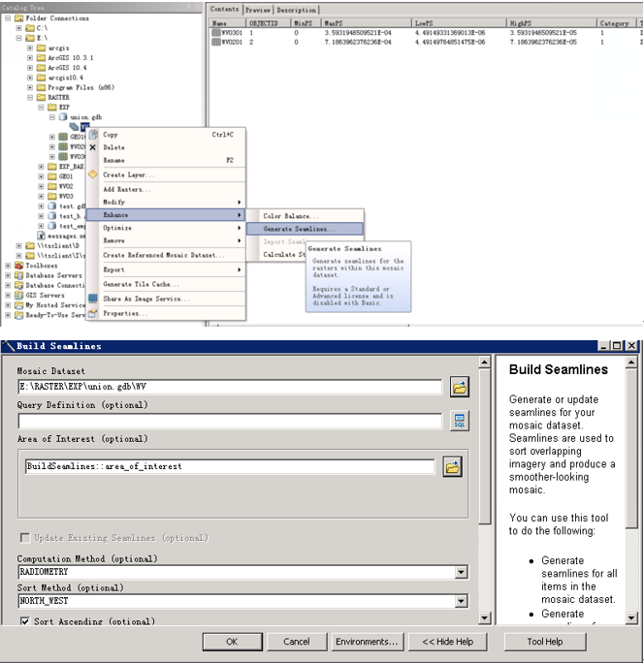
Task: Sort by Category column header
Action: tap(616, 23)
